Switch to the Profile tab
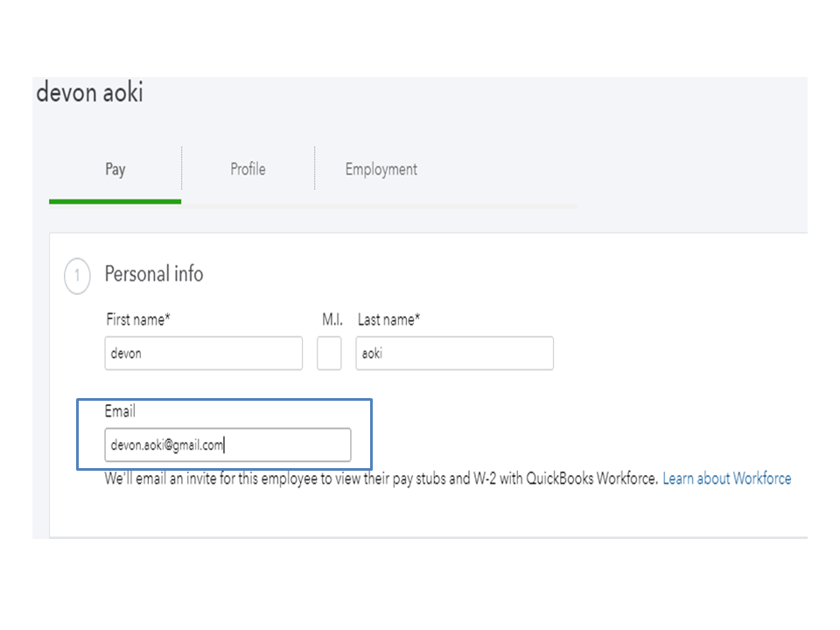The height and width of the screenshot is (630, 840). (248, 170)
